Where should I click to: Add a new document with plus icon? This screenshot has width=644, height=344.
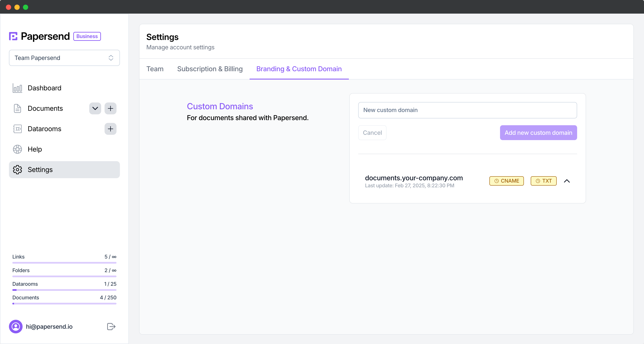click(110, 108)
